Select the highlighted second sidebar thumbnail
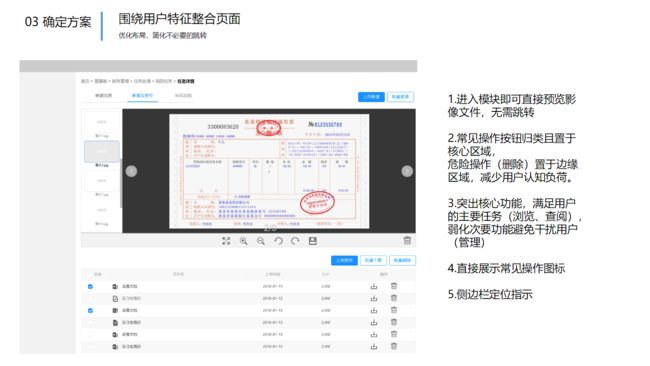Screen dimensions: 650x366 102,151
